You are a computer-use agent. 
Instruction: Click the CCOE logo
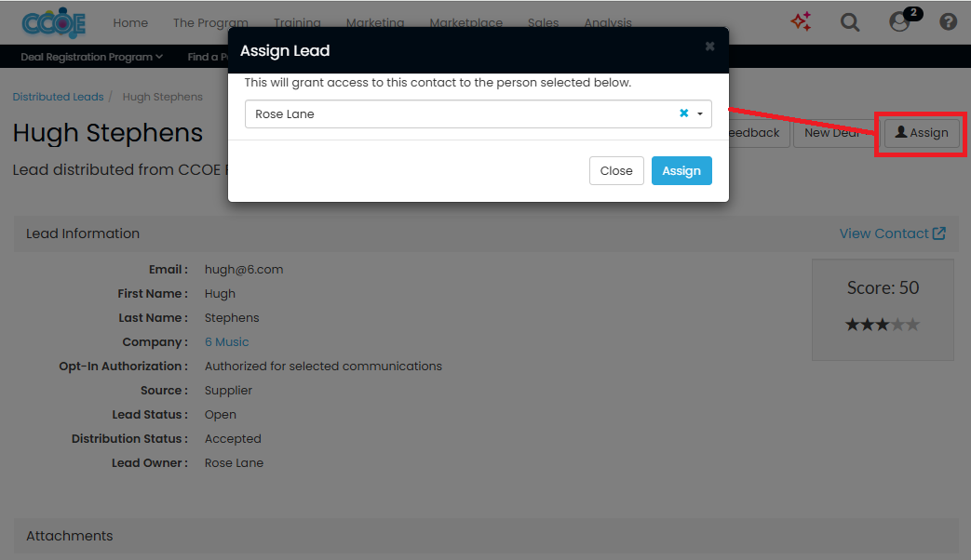coord(56,22)
